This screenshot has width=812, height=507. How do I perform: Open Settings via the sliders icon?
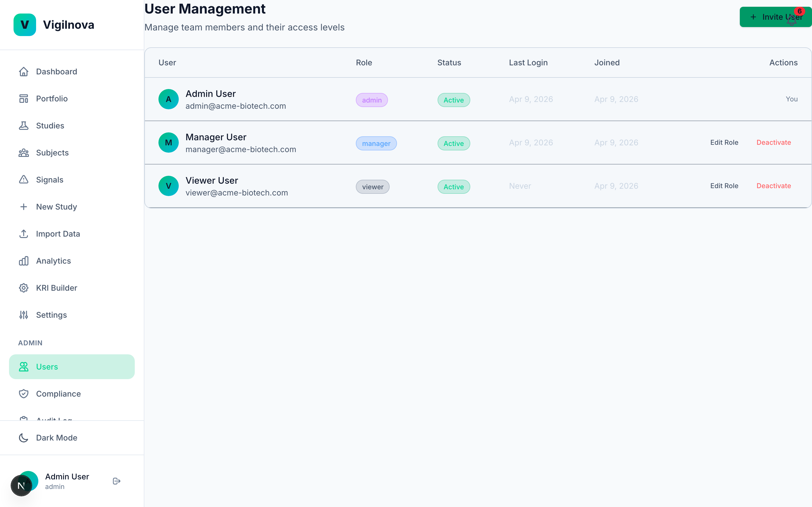[23, 315]
